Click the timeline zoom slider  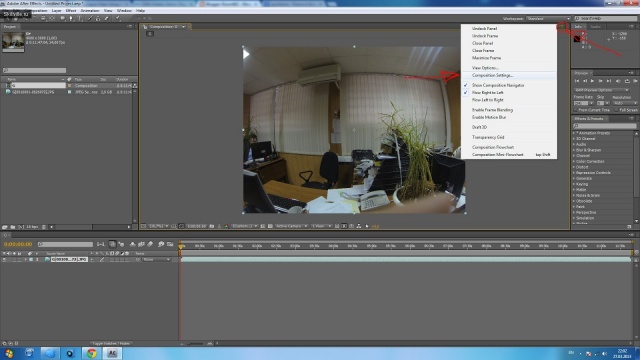pyautogui.click(x=196, y=344)
